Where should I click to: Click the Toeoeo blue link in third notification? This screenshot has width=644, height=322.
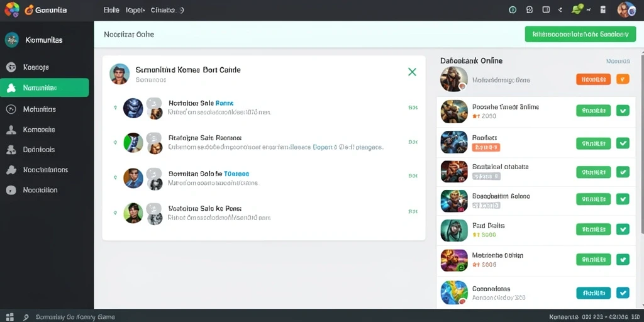(236, 174)
